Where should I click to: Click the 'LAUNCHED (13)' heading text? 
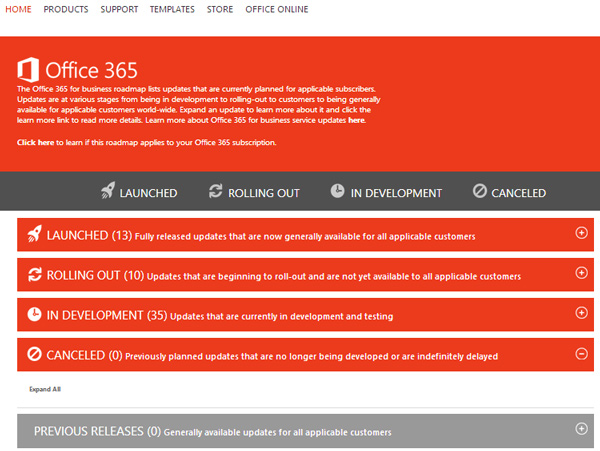click(x=89, y=235)
